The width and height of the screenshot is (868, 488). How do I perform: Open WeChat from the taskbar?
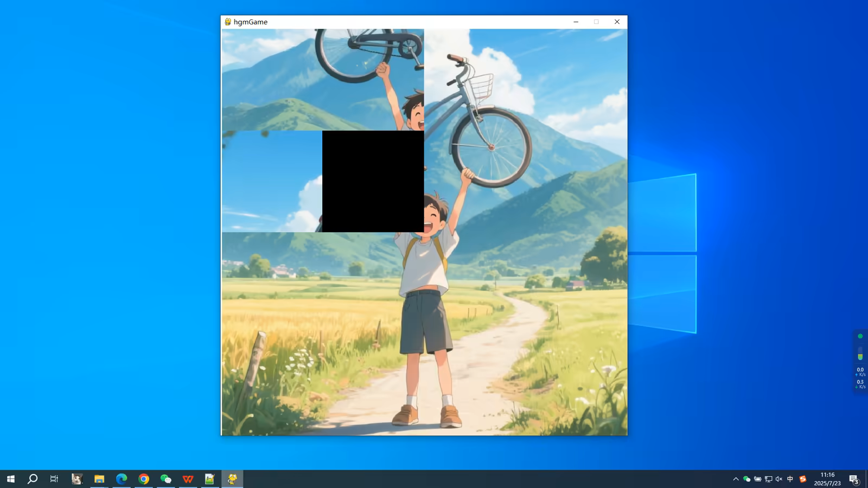pos(166,479)
